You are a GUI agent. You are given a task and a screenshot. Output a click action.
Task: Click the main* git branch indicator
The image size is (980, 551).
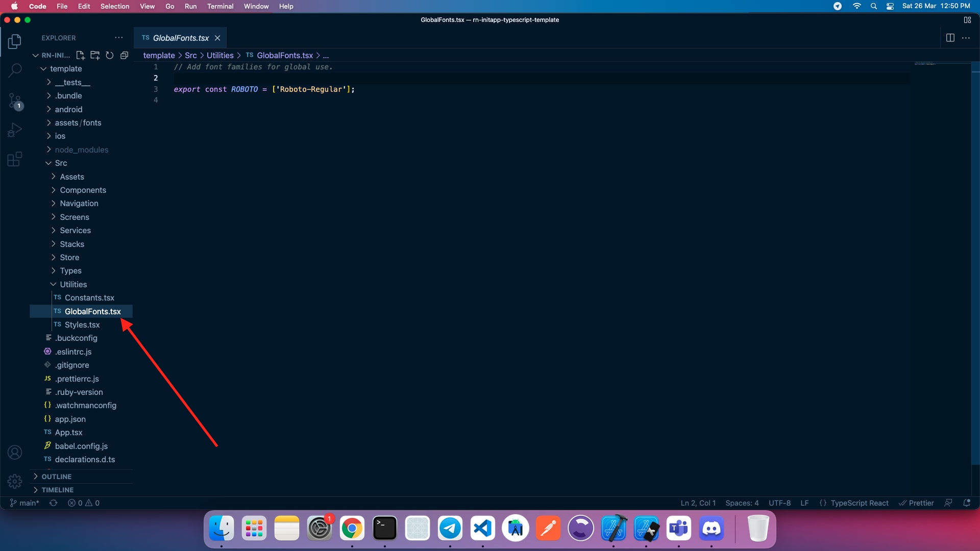[24, 503]
